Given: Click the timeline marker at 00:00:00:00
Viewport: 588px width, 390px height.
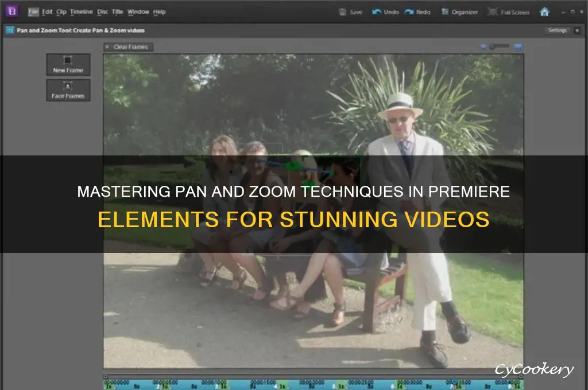Looking at the screenshot, I should 117,383.
